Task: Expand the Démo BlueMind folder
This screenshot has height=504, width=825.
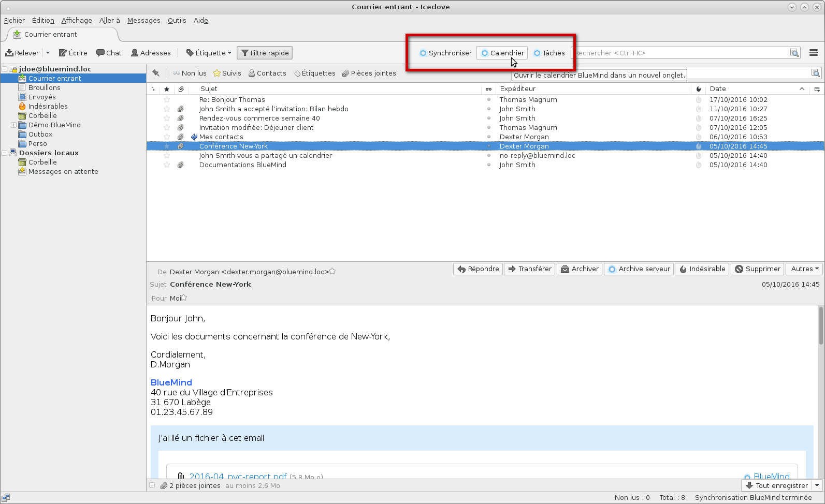Action: [x=13, y=125]
